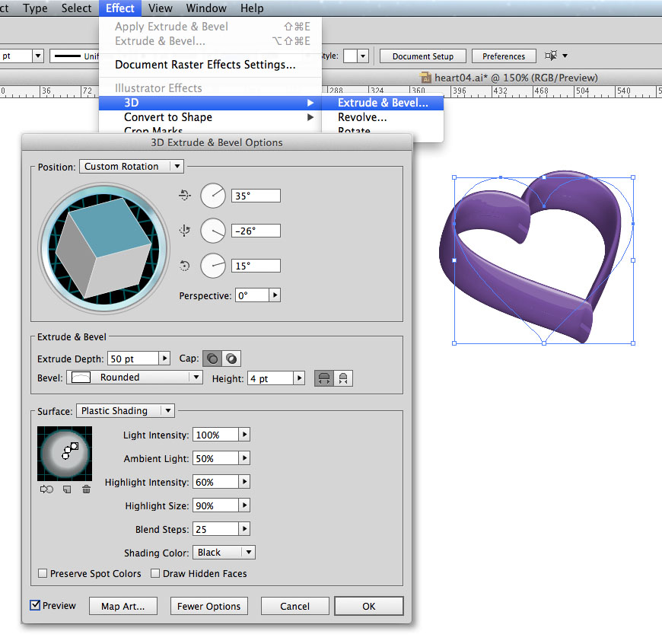Check Draw Hidden Faces option

[155, 573]
